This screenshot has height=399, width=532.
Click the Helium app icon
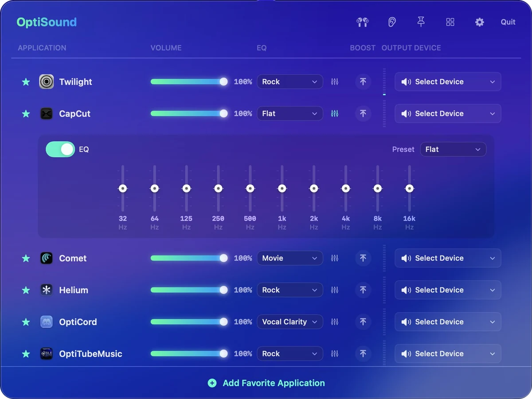coord(47,290)
